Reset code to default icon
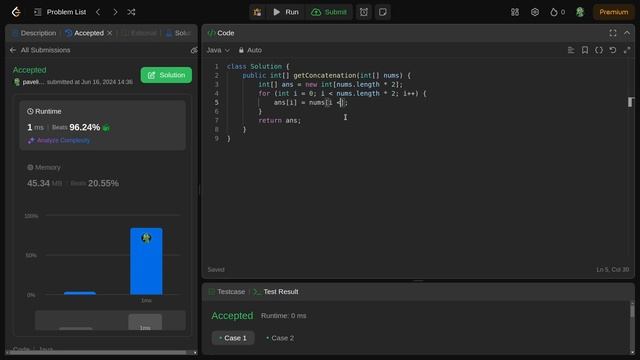The image size is (640, 360). pyautogui.click(x=613, y=50)
